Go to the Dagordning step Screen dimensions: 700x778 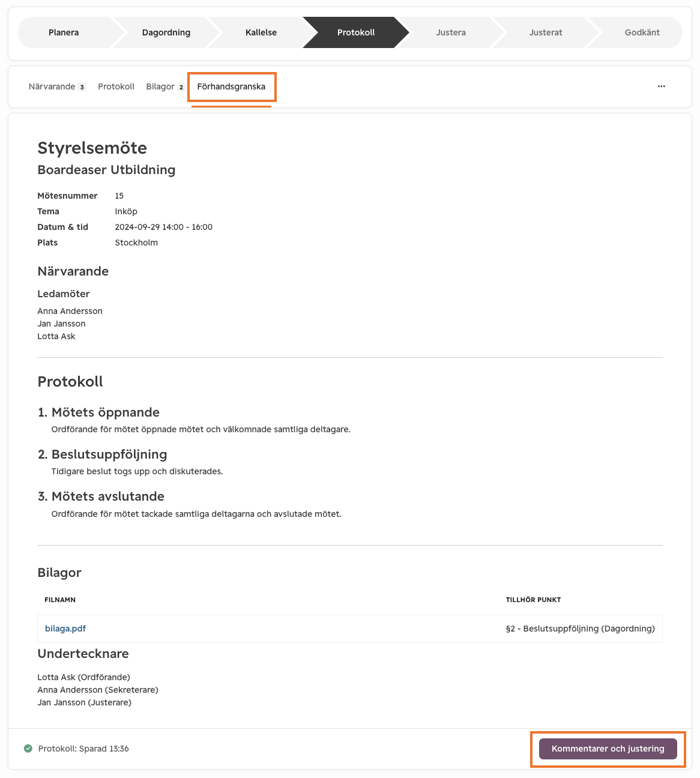166,32
